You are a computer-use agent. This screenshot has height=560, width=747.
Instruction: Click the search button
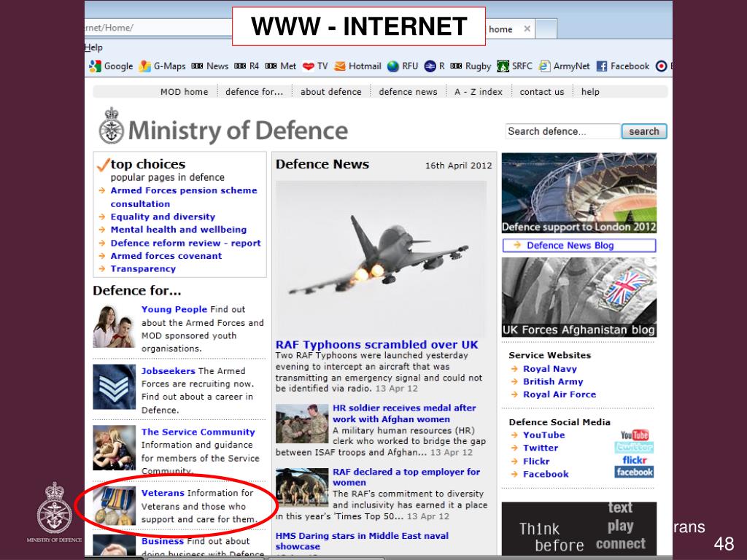pos(644,131)
